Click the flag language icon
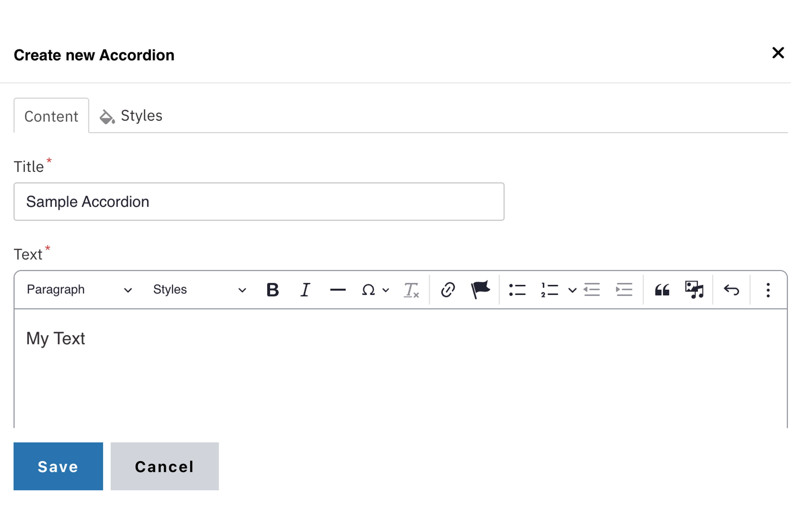 [x=480, y=290]
